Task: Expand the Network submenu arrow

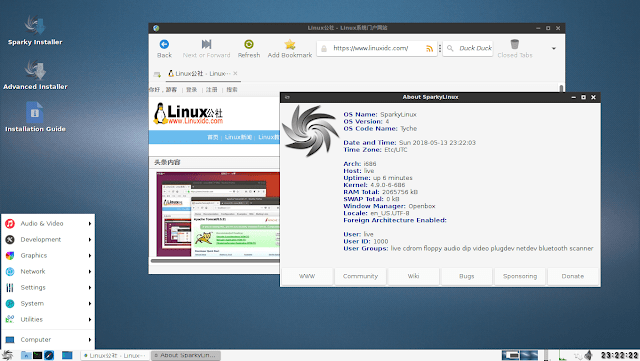Action: coord(89,271)
